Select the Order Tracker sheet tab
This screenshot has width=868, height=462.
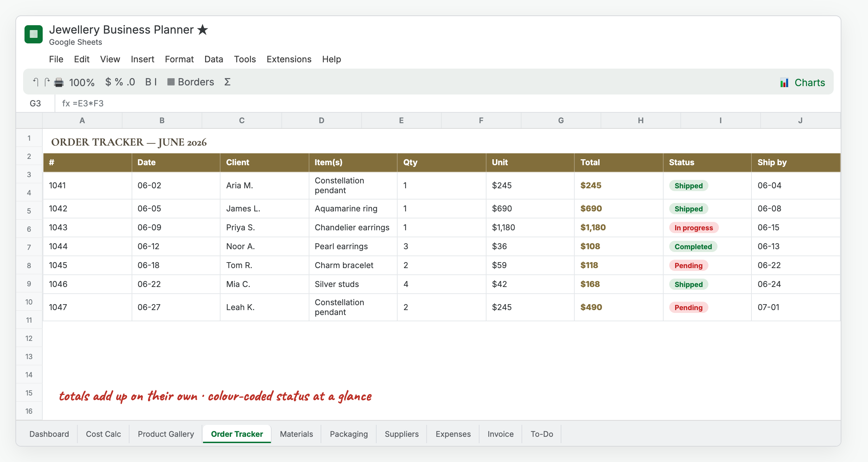237,434
